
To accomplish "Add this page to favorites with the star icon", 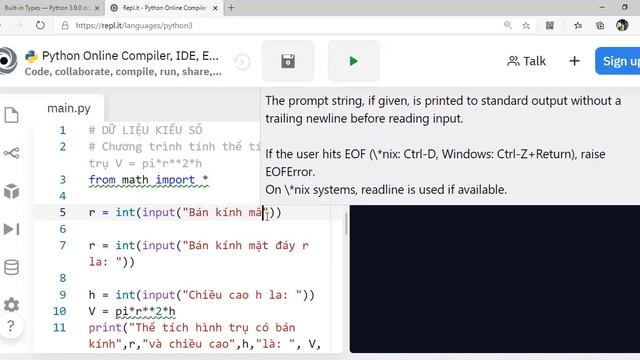I will tap(526, 25).
